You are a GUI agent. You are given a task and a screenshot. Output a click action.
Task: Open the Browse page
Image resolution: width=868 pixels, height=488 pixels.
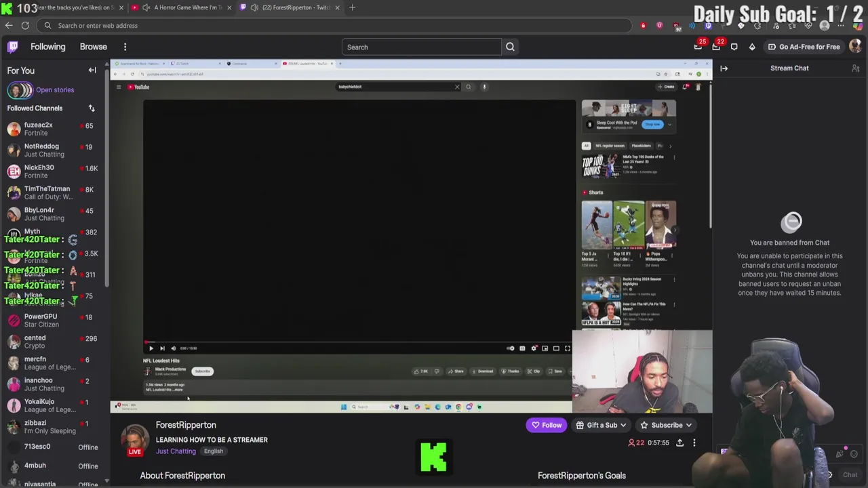94,47
